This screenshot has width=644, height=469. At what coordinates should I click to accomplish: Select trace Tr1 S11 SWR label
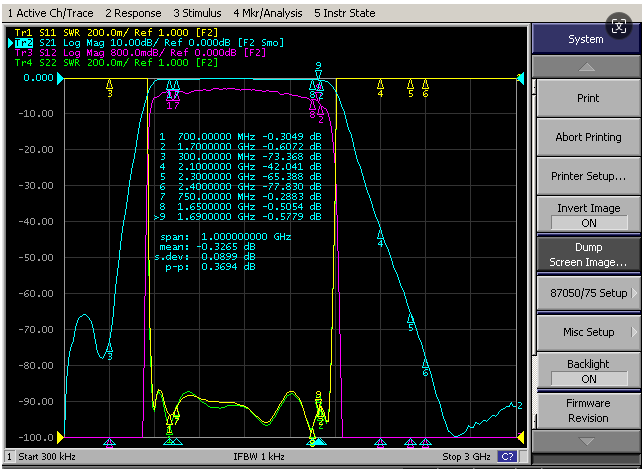click(x=116, y=32)
